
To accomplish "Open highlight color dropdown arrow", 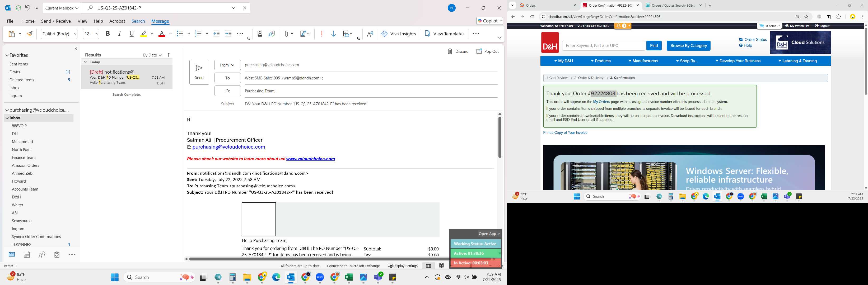I will tap(152, 34).
